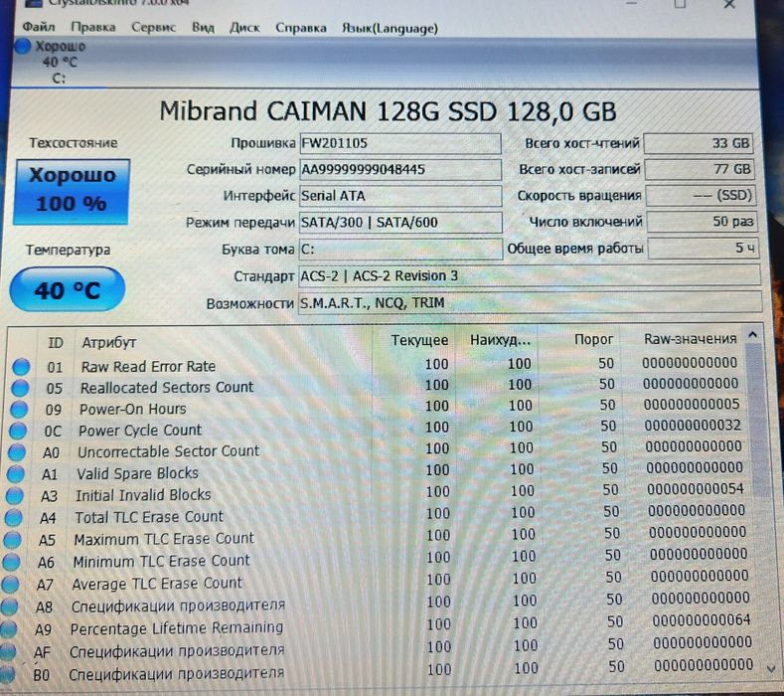Click the blue status icon for Total TLC Erase Count
This screenshot has width=784, height=696.
(x=14, y=518)
